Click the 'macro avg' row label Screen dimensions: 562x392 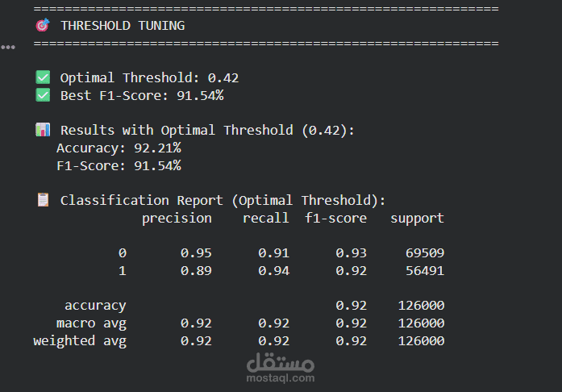91,323
